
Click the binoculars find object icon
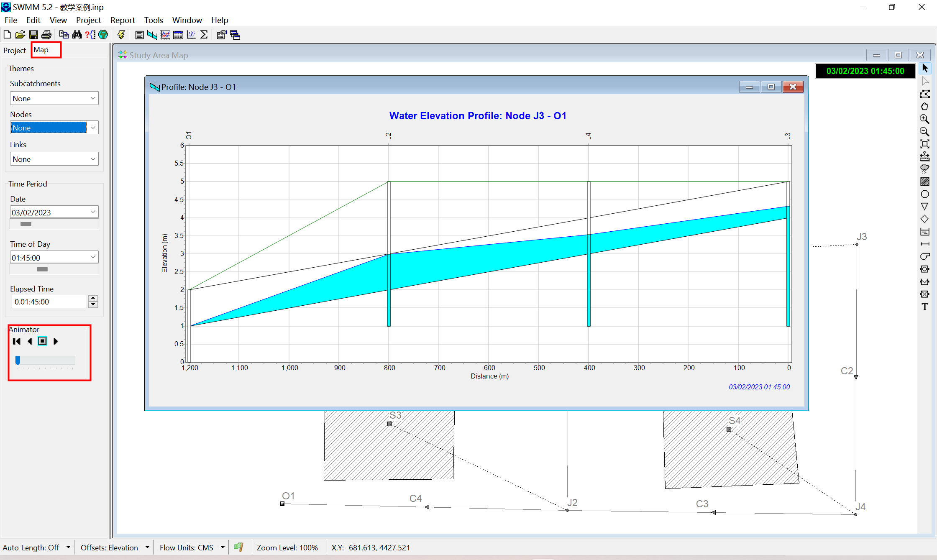[x=77, y=35]
